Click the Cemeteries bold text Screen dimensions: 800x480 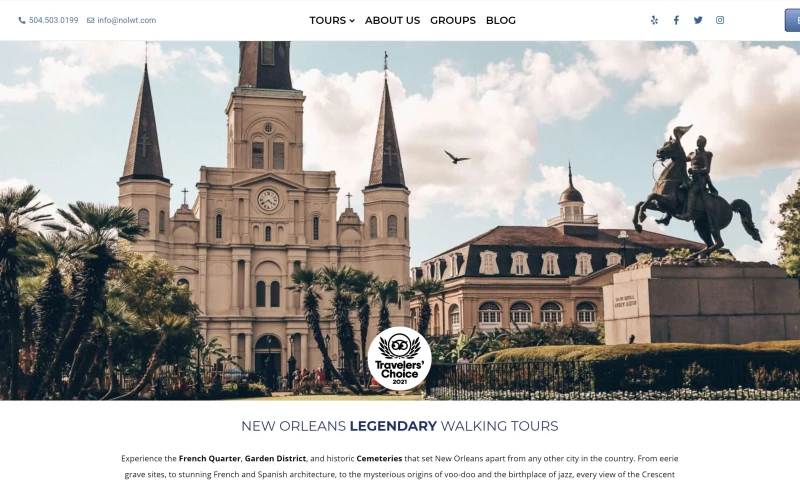pyautogui.click(x=379, y=459)
